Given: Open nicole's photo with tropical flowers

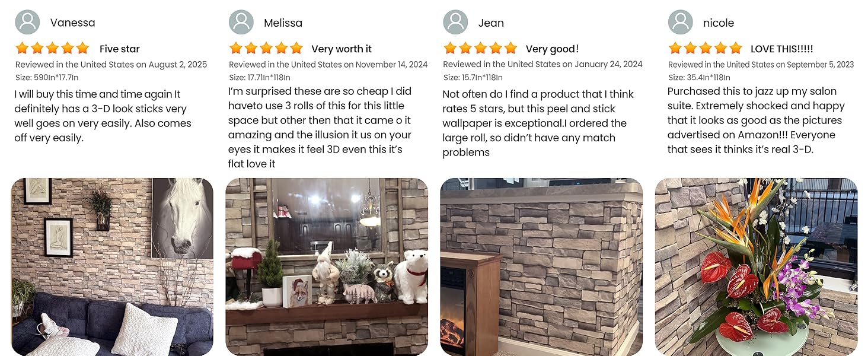Looking at the screenshot, I should tap(756, 267).
